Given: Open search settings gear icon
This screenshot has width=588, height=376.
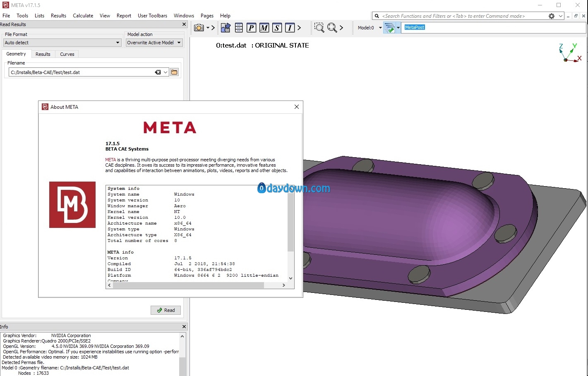Looking at the screenshot, I should [552, 16].
